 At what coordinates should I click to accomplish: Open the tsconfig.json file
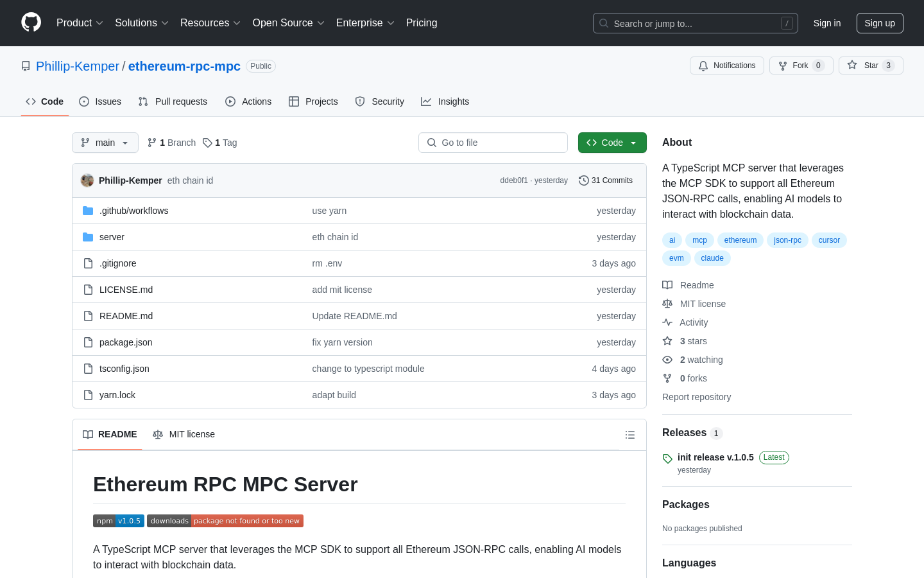124,369
